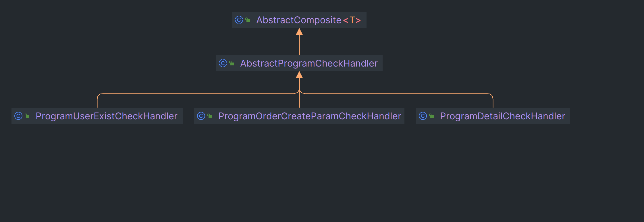Click the green lock icon beside AbstractProgramCheckHandler
Screen dimensions: 644x222
click(x=232, y=63)
